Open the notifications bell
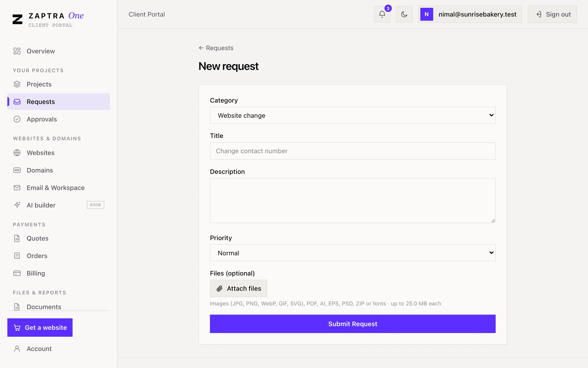 382,14
